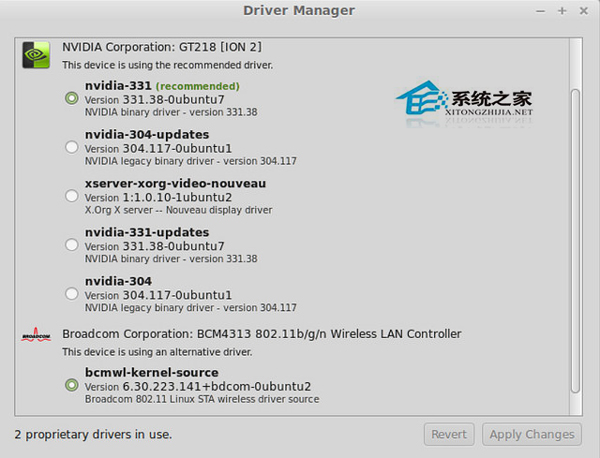Click the xserver-xorg-video-nouveau driver name
Screen dimensions: 600x458
click(x=175, y=184)
